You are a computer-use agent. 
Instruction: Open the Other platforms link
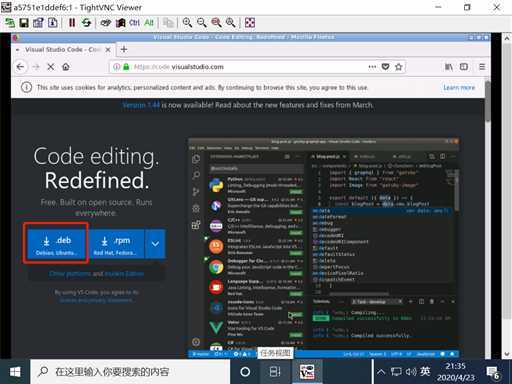(70, 274)
